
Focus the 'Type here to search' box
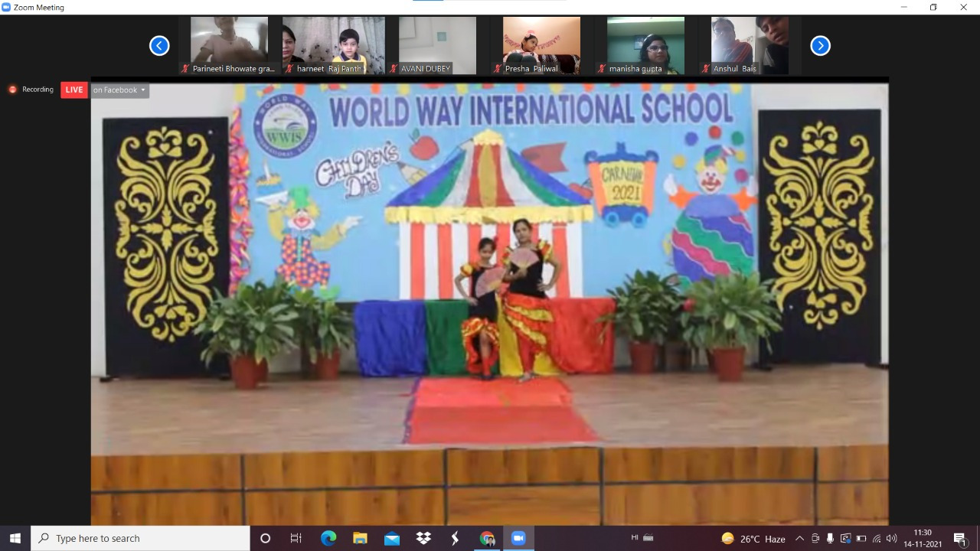tap(140, 539)
